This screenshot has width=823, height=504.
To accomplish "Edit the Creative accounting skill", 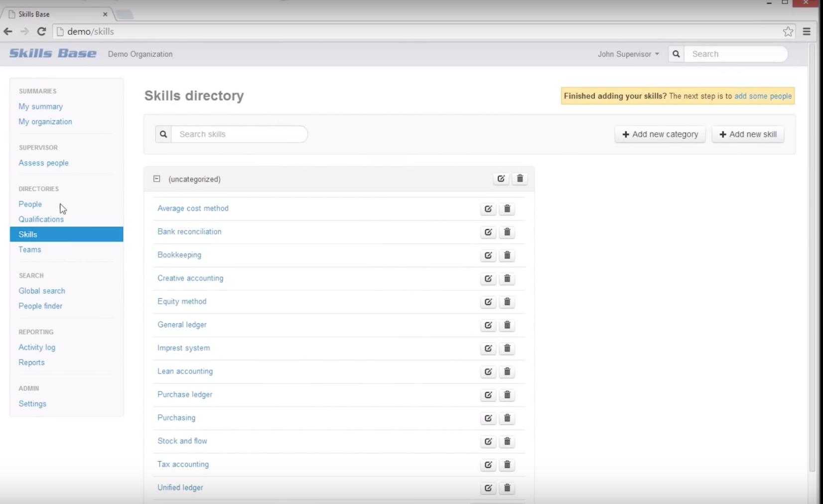I will [x=488, y=278].
